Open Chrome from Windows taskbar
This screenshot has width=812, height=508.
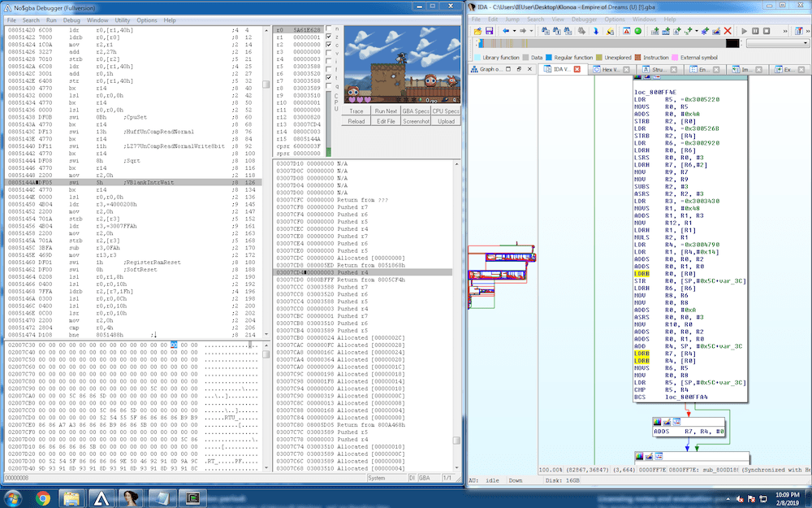click(43, 499)
